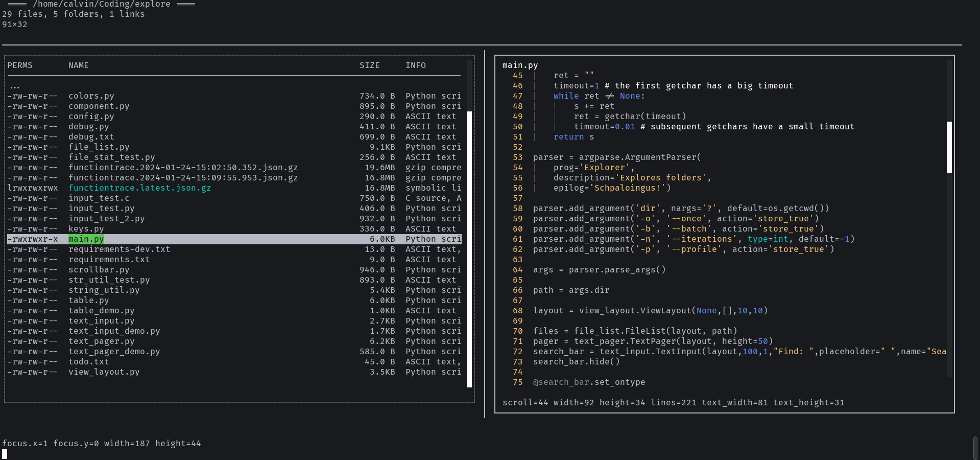Viewport: 980px width, 460px height.
Task: Select file_list.py file row
Action: pos(234,147)
